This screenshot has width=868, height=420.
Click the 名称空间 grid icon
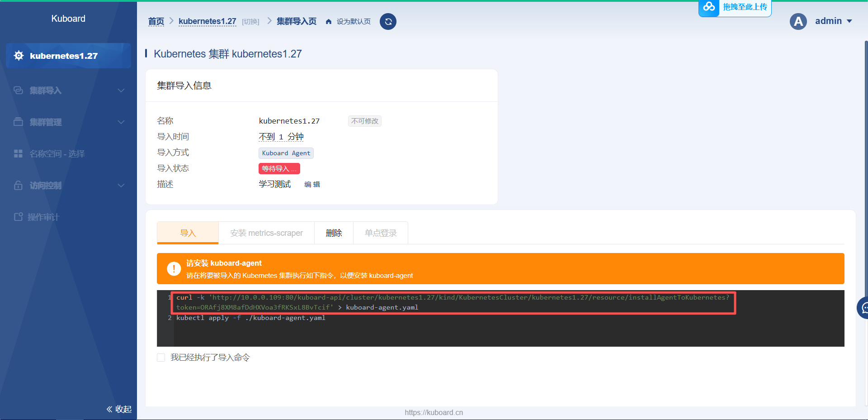(18, 153)
